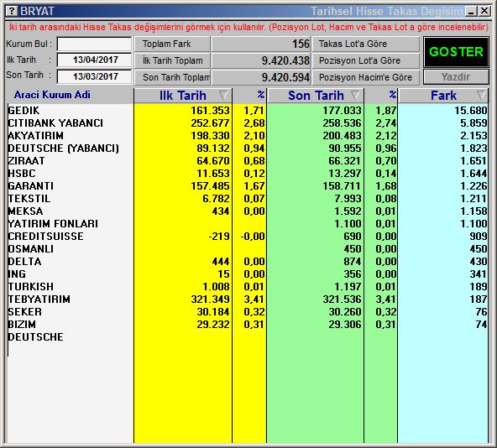Click Fark value 1.226
The width and height of the screenshot is (497, 448).
[473, 186]
